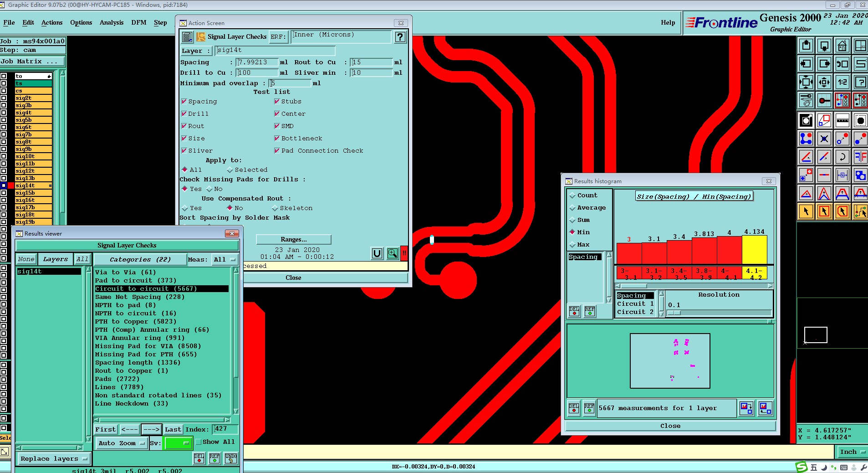The image size is (868, 473).
Task: Toggle Pad Connection Check checkbox
Action: [x=277, y=151]
